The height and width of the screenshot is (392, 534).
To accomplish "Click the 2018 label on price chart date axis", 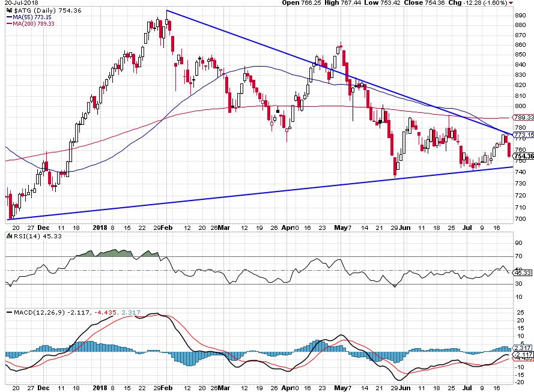I will 100,228.
